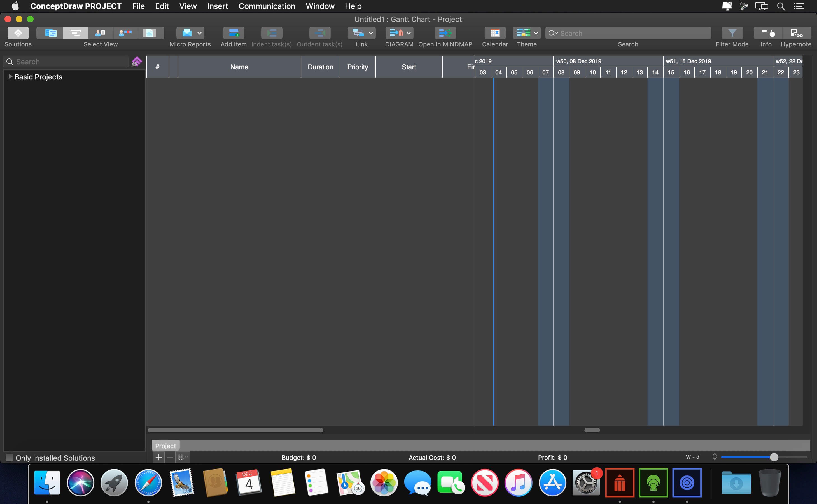Click the timeline zoom slider handle
Image resolution: width=817 pixels, height=504 pixels.
[774, 457]
